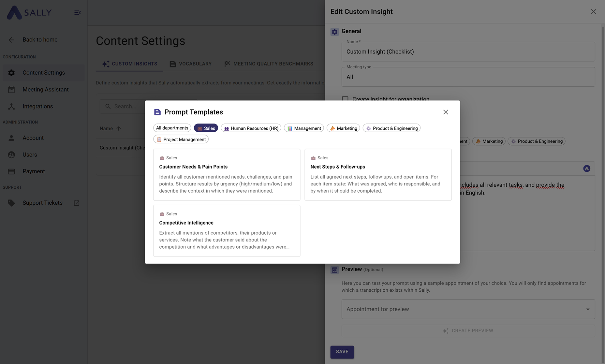Enable Create insight for organization checkbox
605x364 pixels.
pyautogui.click(x=345, y=99)
